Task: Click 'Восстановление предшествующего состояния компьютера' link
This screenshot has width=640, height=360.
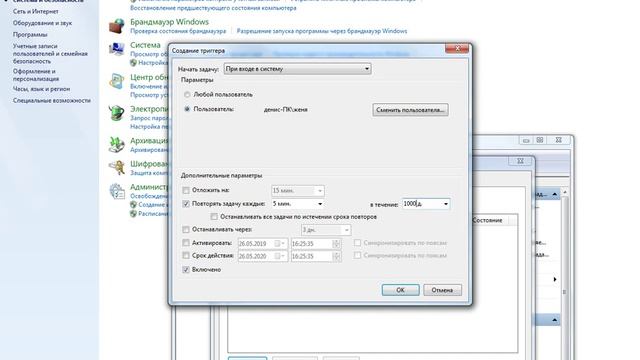Action: [213, 8]
